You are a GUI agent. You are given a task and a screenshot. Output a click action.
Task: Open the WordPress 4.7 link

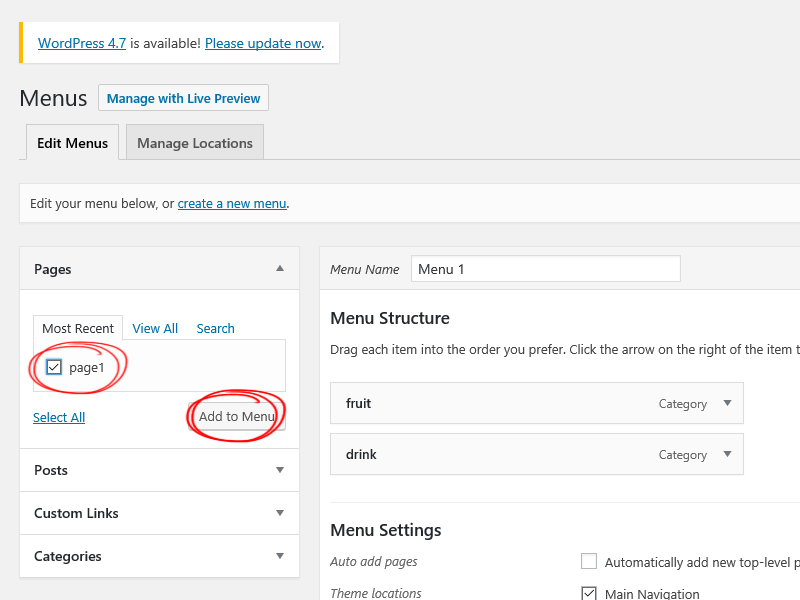click(x=82, y=43)
